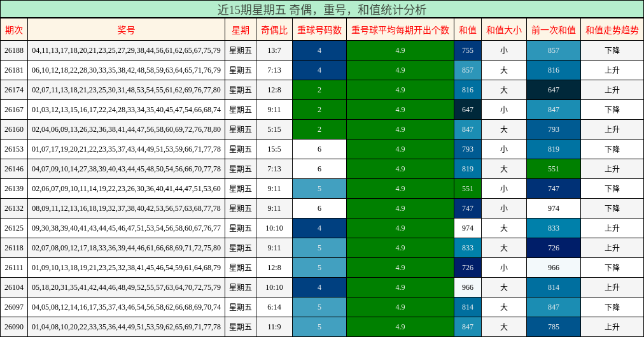Click repeat count 6 in row 26132

pyautogui.click(x=319, y=208)
